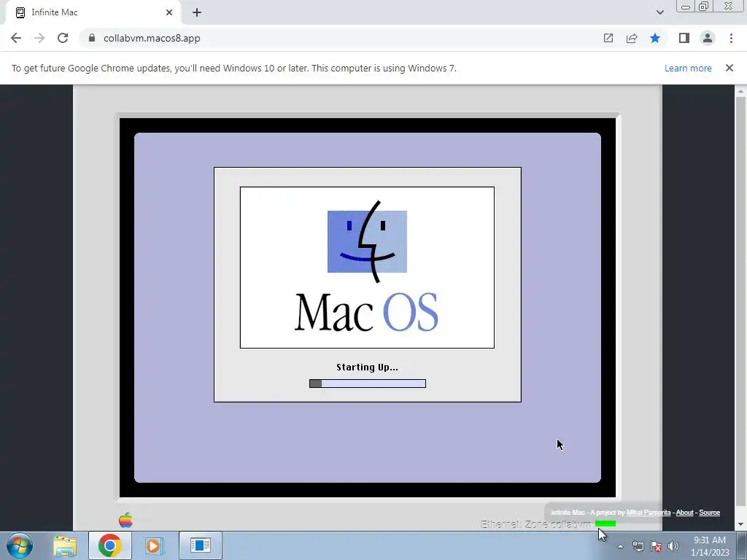The height and width of the screenshot is (560, 747).
Task: Open the Source link
Action: (709, 513)
